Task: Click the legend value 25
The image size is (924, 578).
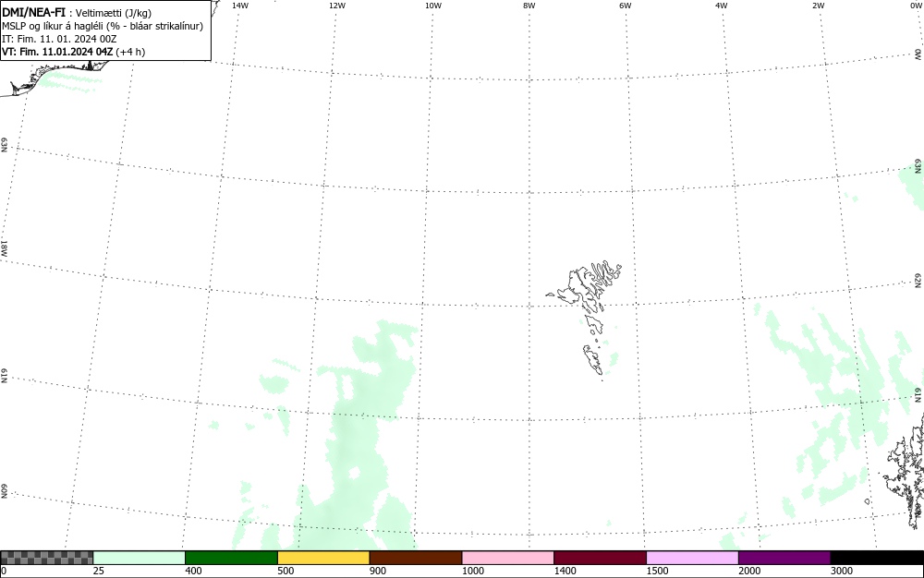Action: [x=99, y=571]
